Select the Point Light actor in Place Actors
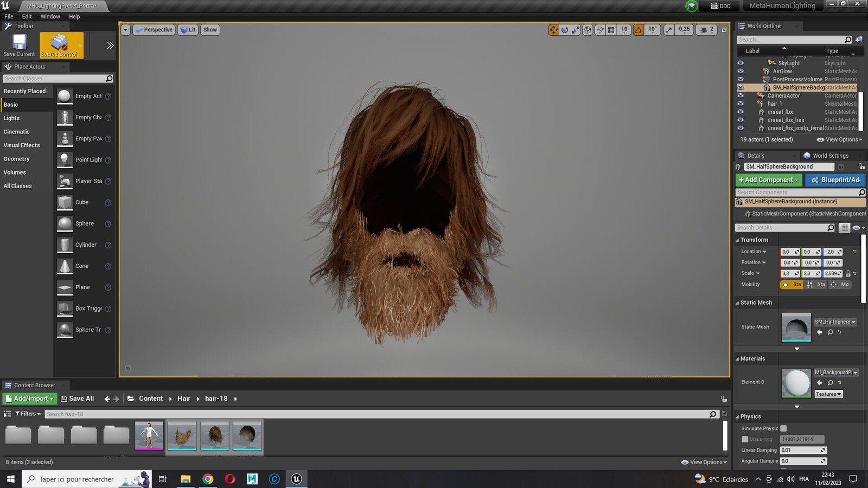 pyautogui.click(x=84, y=160)
